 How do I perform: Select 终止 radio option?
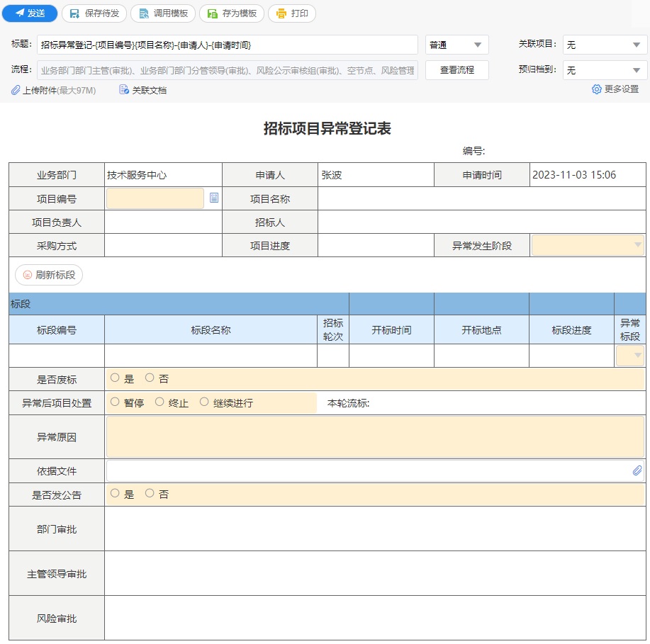pos(159,402)
